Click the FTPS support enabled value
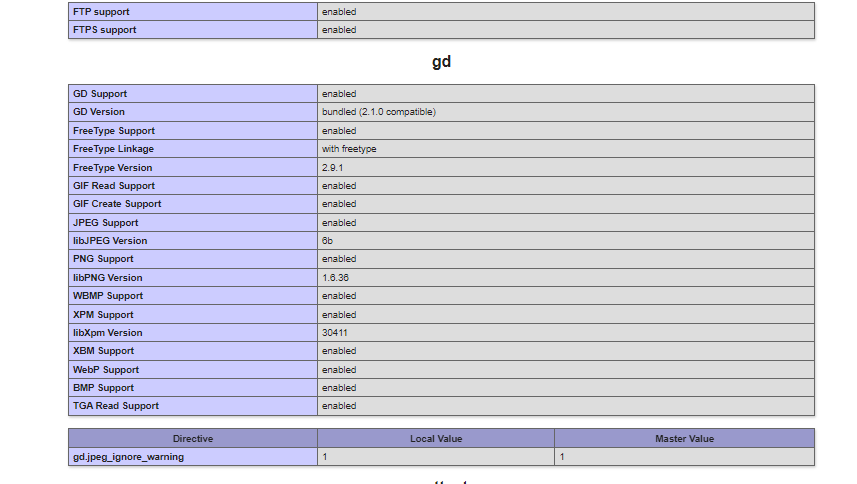This screenshot has height=484, width=857. (x=339, y=29)
